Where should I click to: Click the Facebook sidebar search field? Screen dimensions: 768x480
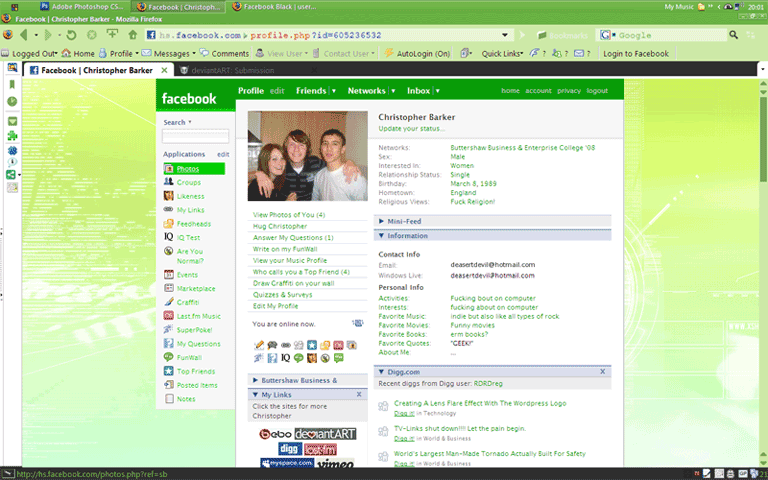pyautogui.click(x=195, y=136)
